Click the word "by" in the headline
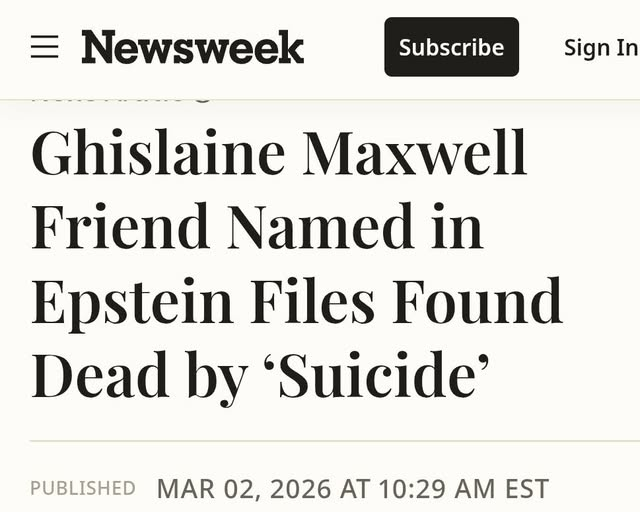The height and width of the screenshot is (512, 640). (x=217, y=378)
